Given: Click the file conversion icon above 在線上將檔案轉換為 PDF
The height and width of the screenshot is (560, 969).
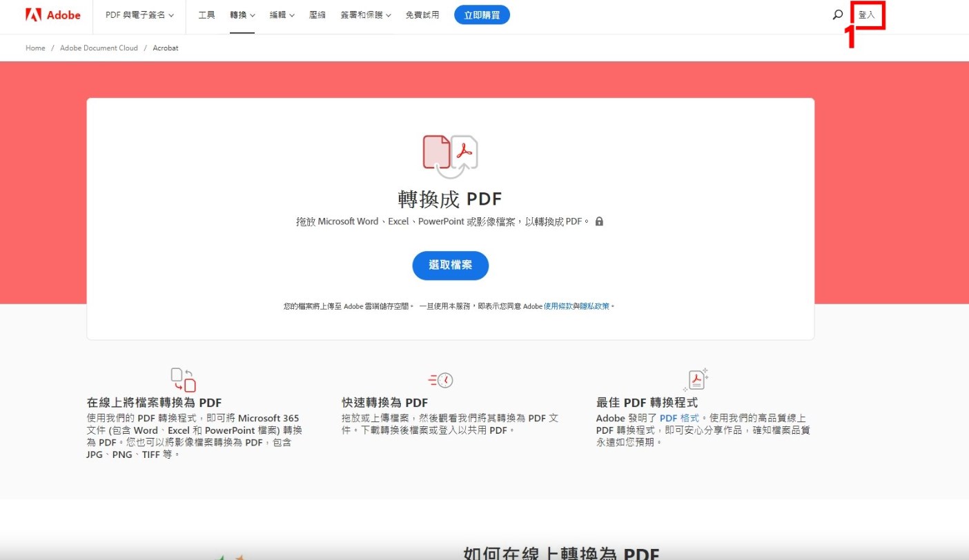Looking at the screenshot, I should coord(184,380).
